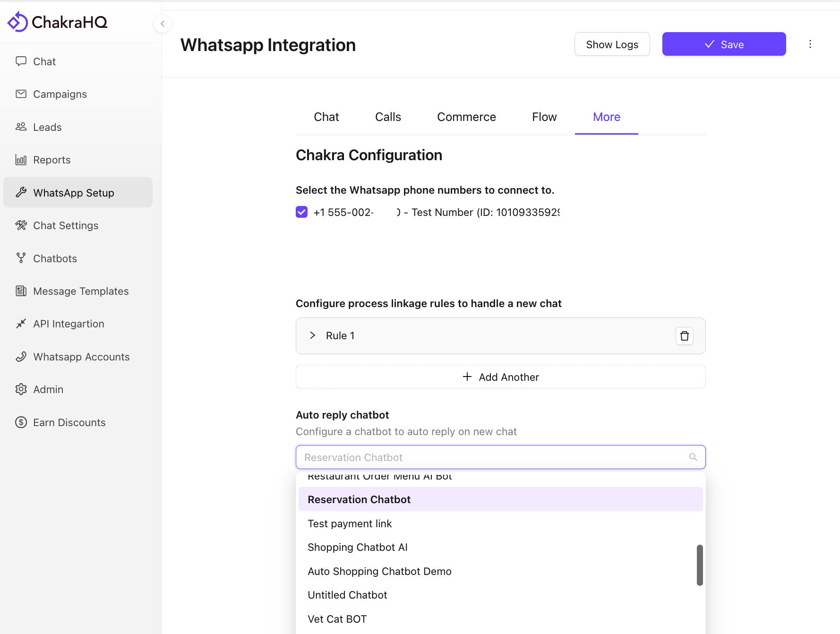Open Earn Discounts page
Viewport: 840px width, 634px height.
point(78,422)
